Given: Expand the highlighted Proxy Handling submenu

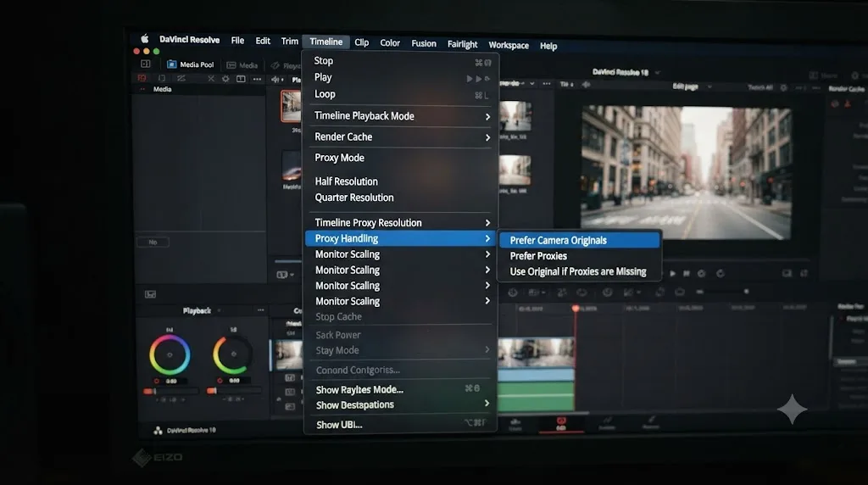Looking at the screenshot, I should [401, 238].
